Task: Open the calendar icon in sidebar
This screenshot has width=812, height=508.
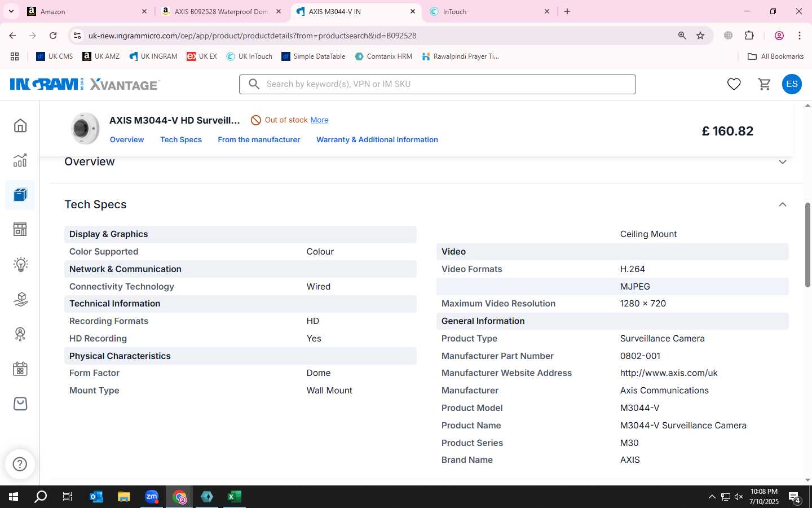Action: pyautogui.click(x=20, y=369)
